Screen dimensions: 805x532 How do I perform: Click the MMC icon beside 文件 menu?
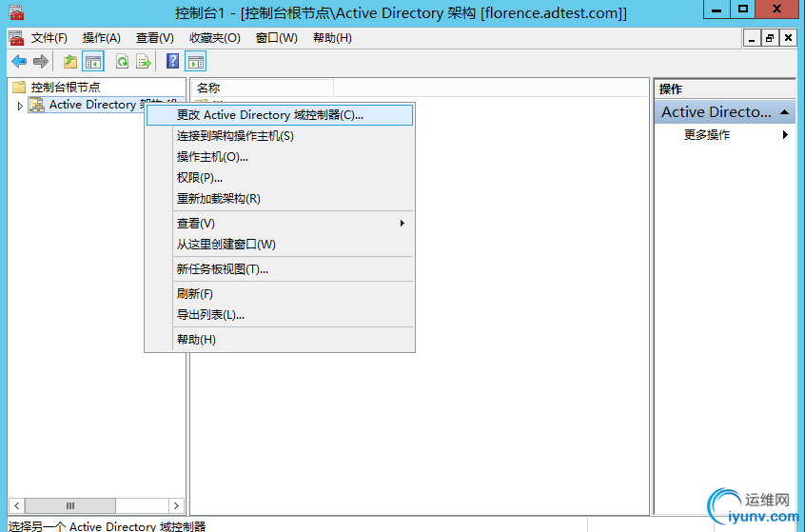pyautogui.click(x=16, y=38)
